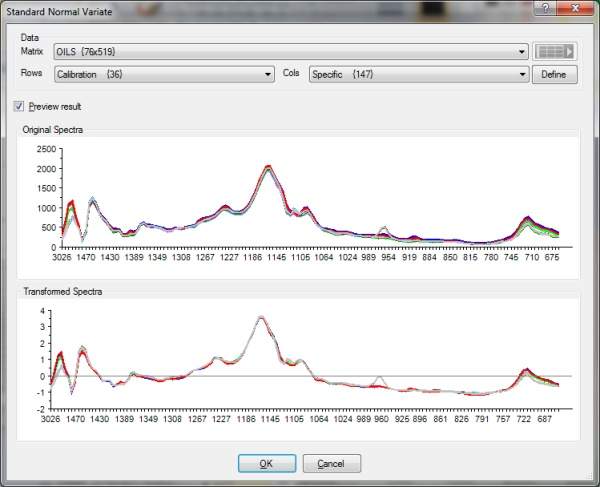600x487 pixels.
Task: Click the Transformed Spectra panel label
Action: (72, 291)
